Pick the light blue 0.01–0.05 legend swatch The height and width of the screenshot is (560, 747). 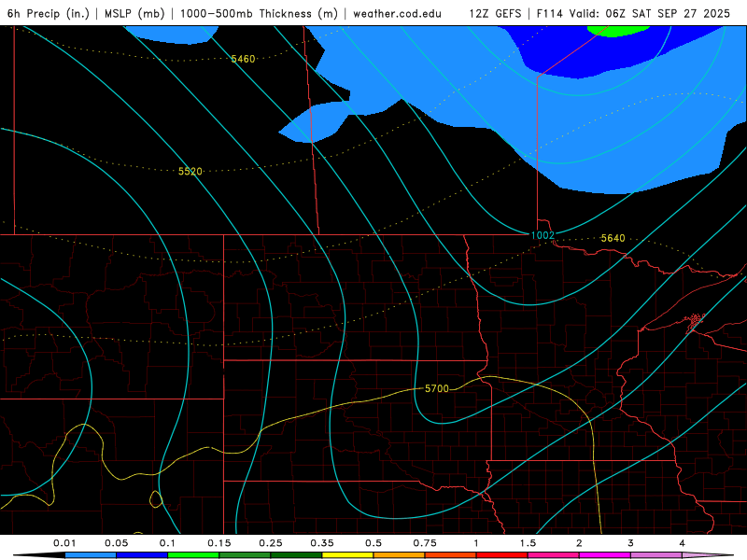(91, 555)
